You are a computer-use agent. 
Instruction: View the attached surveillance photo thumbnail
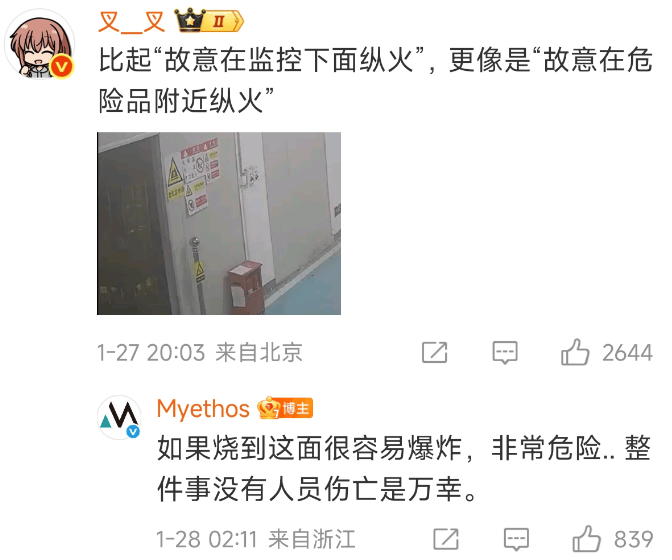219,223
